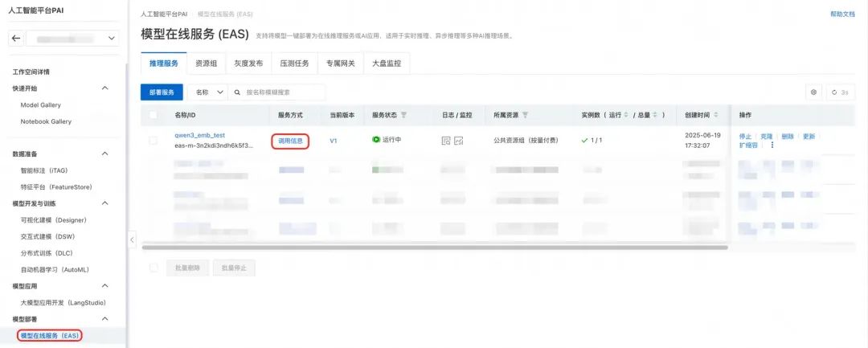The image size is (868, 348).
Task: Open logs icon for qwen3_emb_test
Action: click(446, 141)
